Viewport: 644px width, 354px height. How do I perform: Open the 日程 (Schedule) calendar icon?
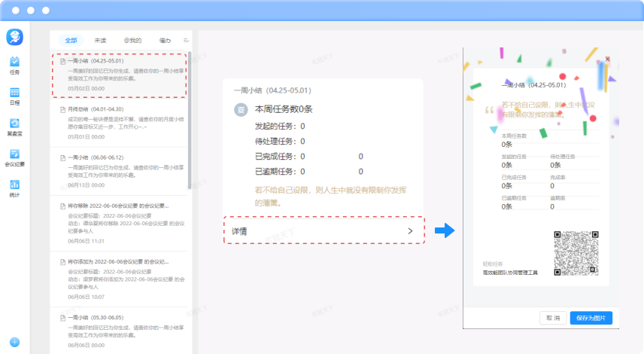pyautogui.click(x=14, y=94)
